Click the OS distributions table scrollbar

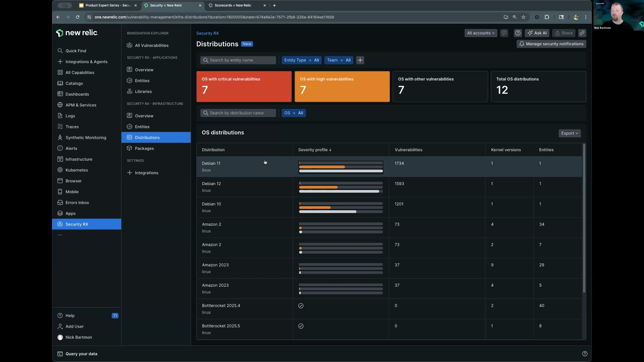(x=584, y=218)
